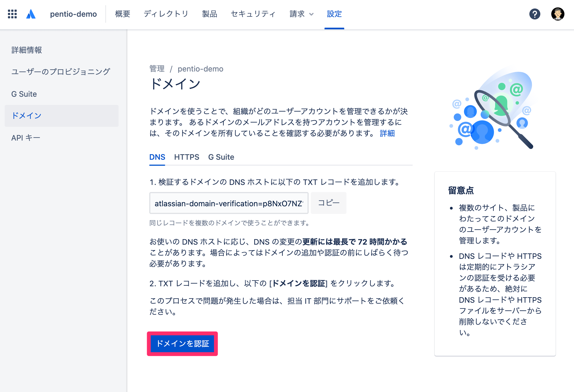This screenshot has width=574, height=392.
Task: Go to the 概要 menu
Action: 123,14
